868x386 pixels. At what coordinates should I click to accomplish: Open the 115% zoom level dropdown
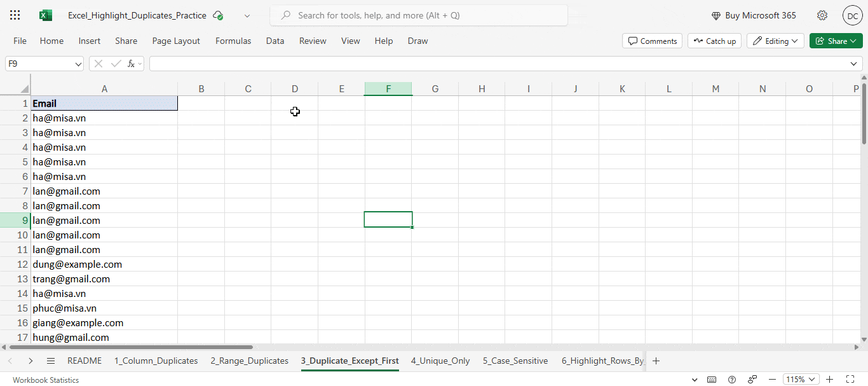tap(801, 380)
